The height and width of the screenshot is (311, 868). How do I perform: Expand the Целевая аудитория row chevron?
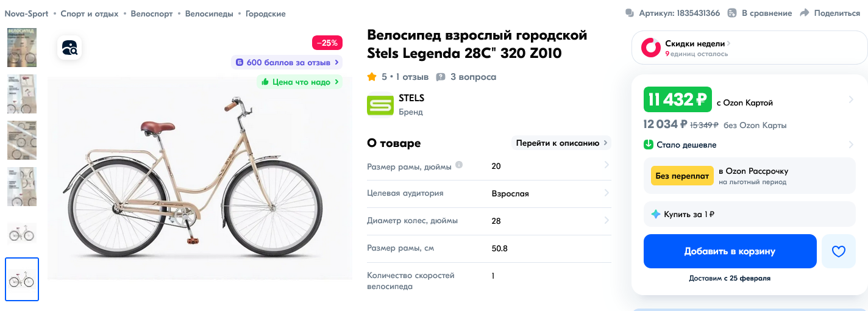pos(606,193)
